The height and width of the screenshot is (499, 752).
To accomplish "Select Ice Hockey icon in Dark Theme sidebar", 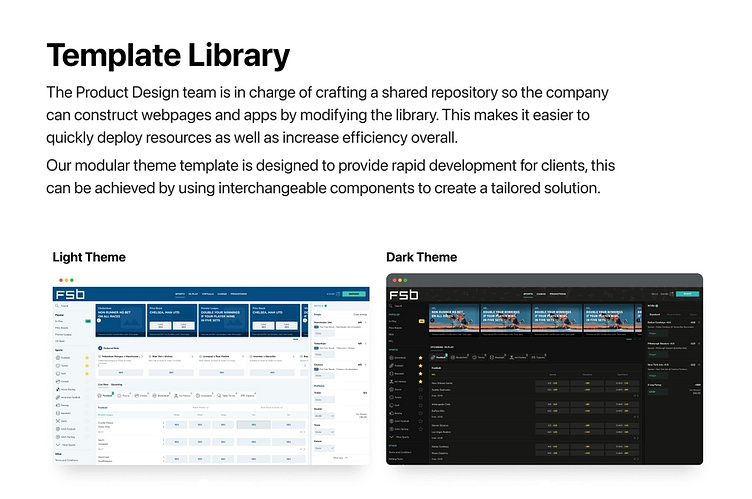I will [x=391, y=381].
